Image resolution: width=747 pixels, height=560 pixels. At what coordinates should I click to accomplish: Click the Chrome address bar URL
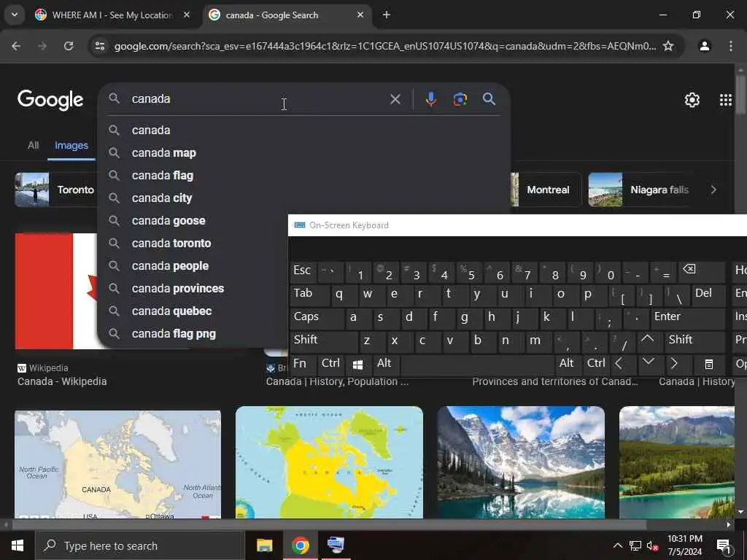pos(385,46)
